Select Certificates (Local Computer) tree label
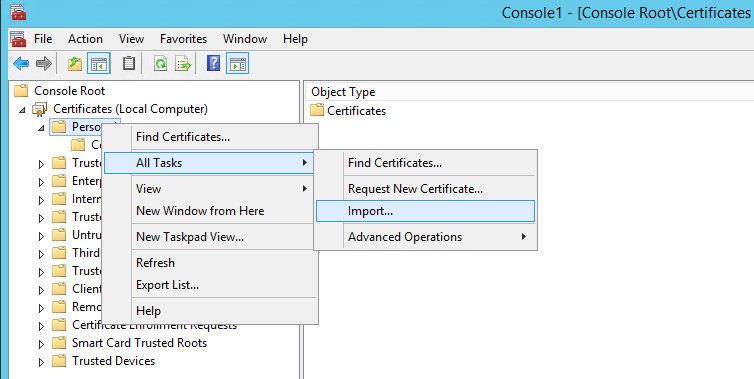 130,109
